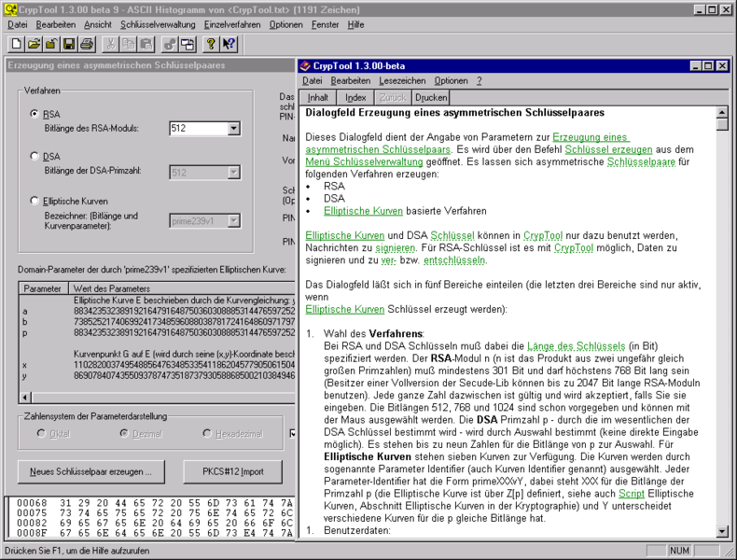The image size is (737, 560).
Task: Open Datei menu in main CrypTool window
Action: pos(18,24)
